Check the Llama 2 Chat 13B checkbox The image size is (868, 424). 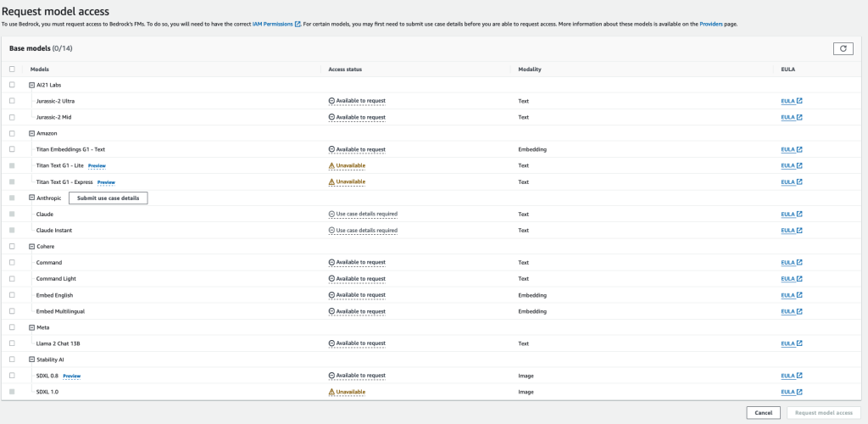tap(12, 343)
